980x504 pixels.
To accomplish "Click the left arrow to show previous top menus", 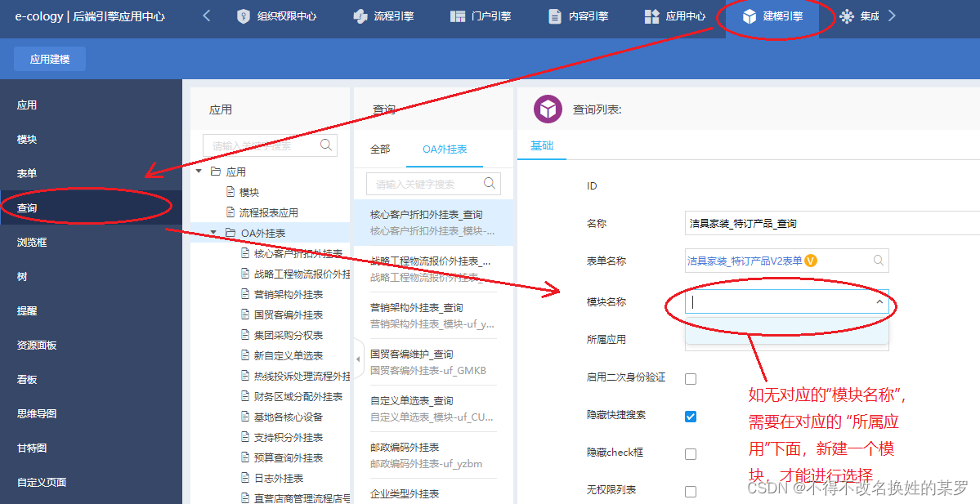I will tap(207, 16).
